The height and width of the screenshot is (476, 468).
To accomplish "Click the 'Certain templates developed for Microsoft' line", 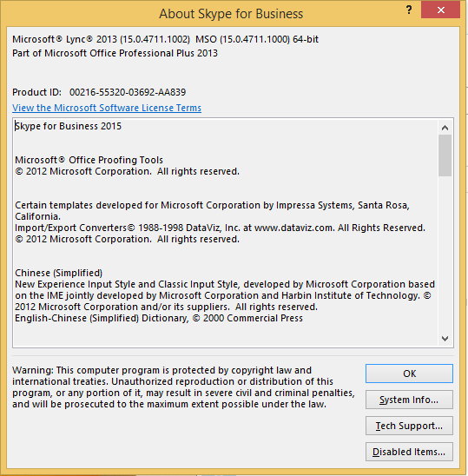I will 212,211.
